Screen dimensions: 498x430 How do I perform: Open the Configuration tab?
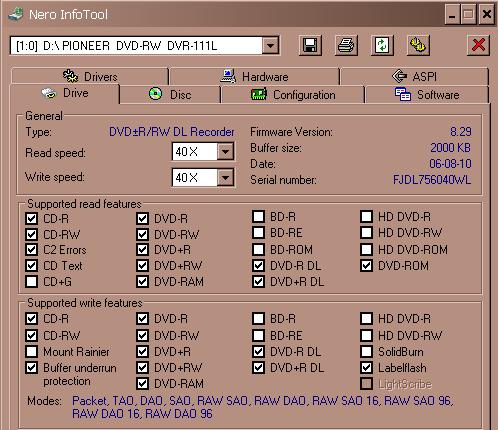293,95
